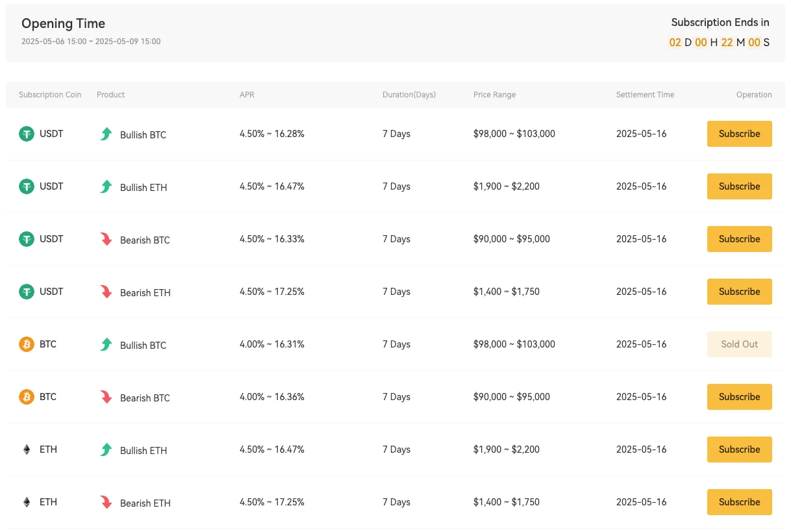This screenshot has height=532, width=791.
Task: Click the red down arrow for USDT Bearish BTC
Action: click(x=106, y=239)
